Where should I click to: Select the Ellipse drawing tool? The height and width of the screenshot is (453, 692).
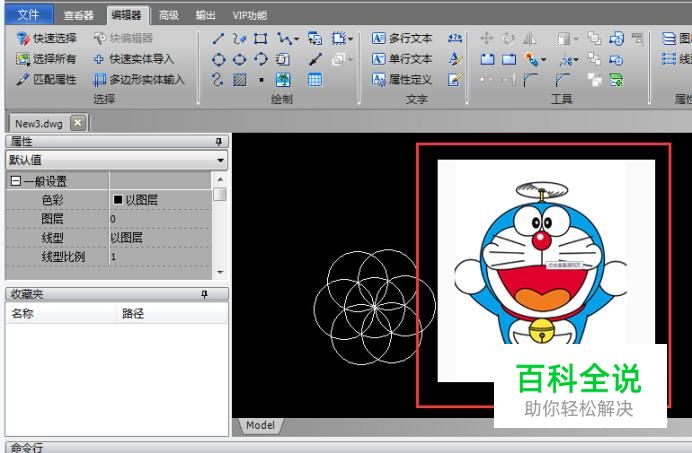tap(240, 59)
